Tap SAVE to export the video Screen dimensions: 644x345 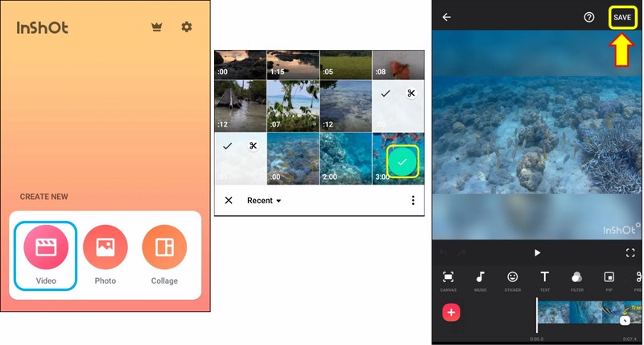click(622, 17)
